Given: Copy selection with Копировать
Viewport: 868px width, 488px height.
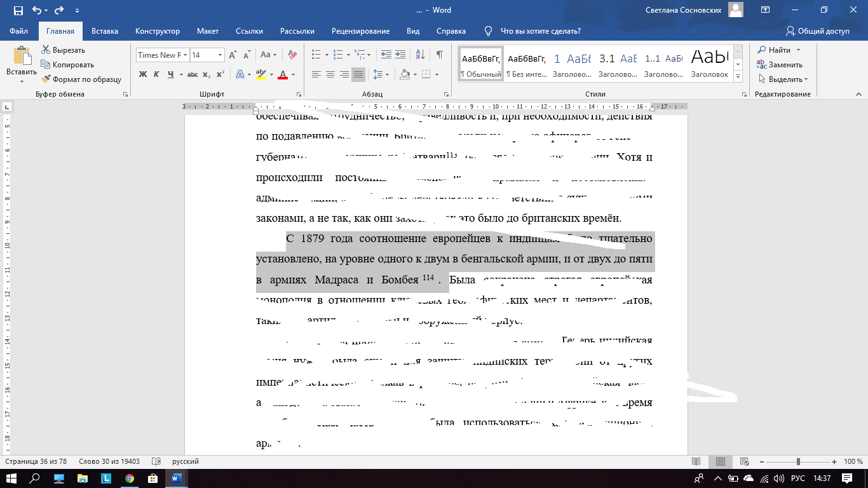Looking at the screenshot, I should tap(67, 65).
